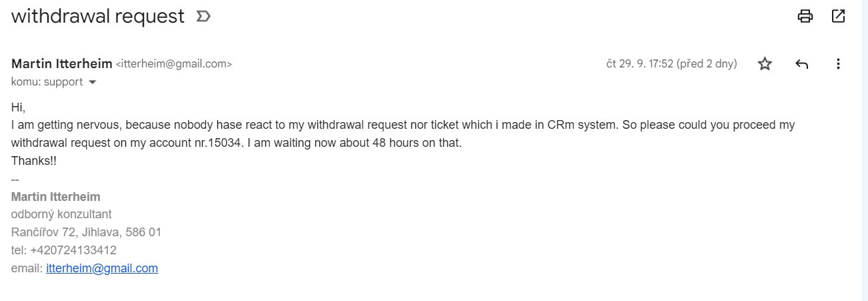Open the three-dot more options menu
Image resolution: width=868 pixels, height=301 pixels.
[839, 64]
